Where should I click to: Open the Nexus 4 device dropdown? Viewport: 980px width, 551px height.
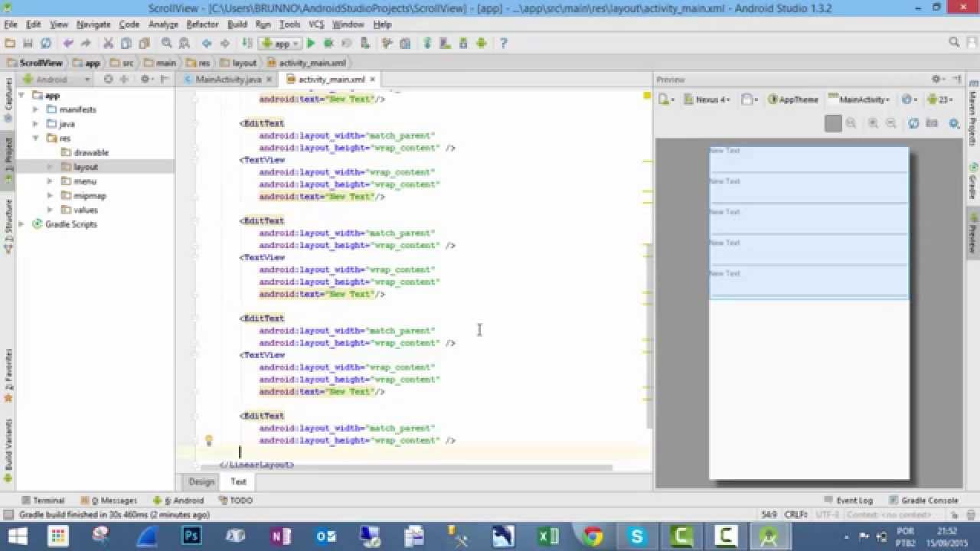click(707, 99)
